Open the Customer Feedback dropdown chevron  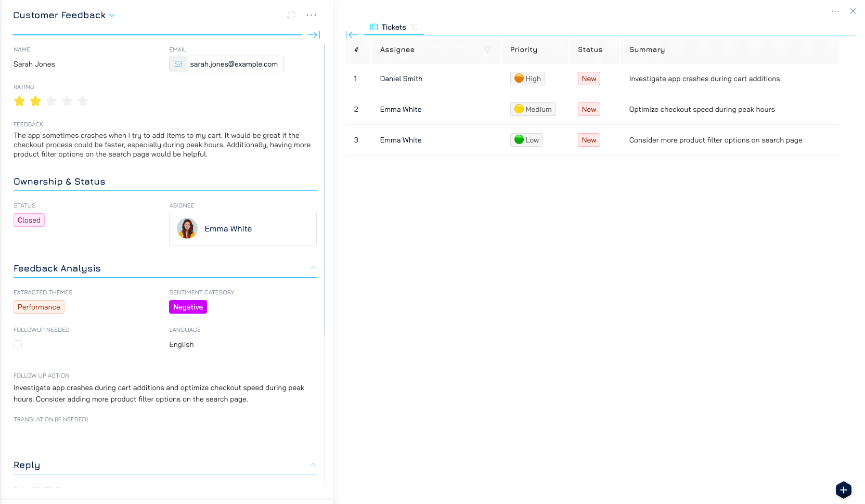click(x=112, y=16)
